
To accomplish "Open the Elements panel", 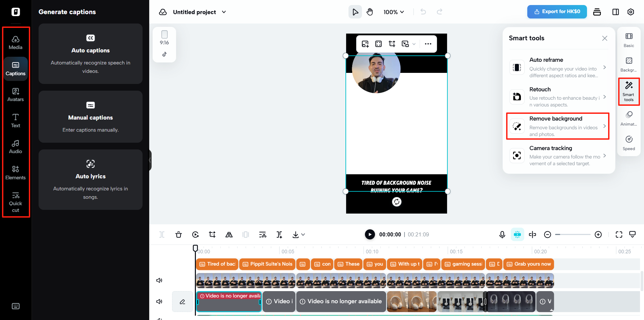I will point(15,173).
